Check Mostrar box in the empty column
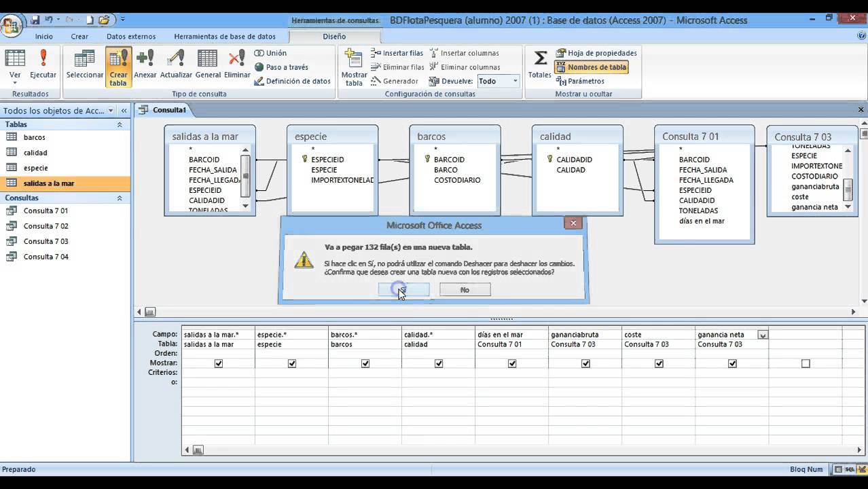This screenshot has height=489, width=868. [806, 364]
